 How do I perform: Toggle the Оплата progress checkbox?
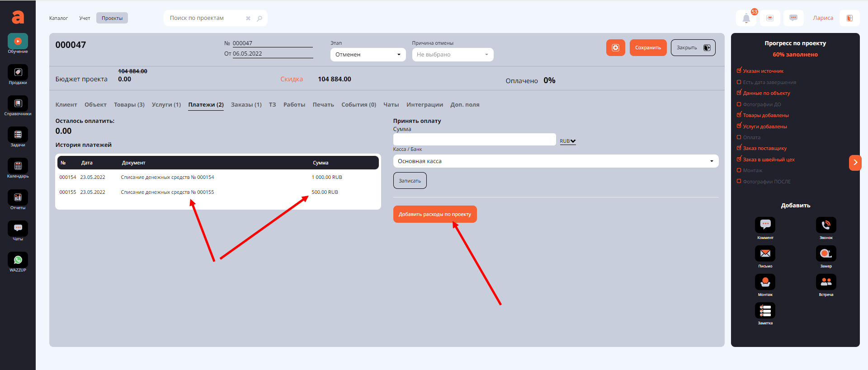point(739,137)
